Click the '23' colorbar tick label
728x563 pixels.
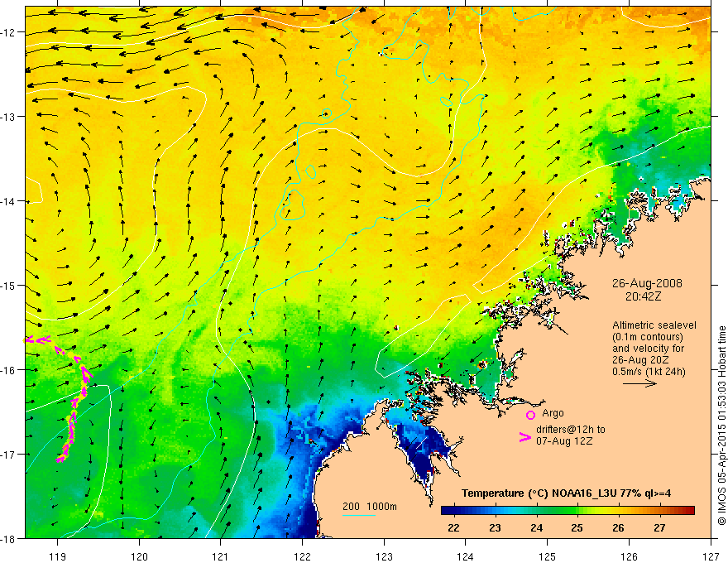click(x=495, y=527)
